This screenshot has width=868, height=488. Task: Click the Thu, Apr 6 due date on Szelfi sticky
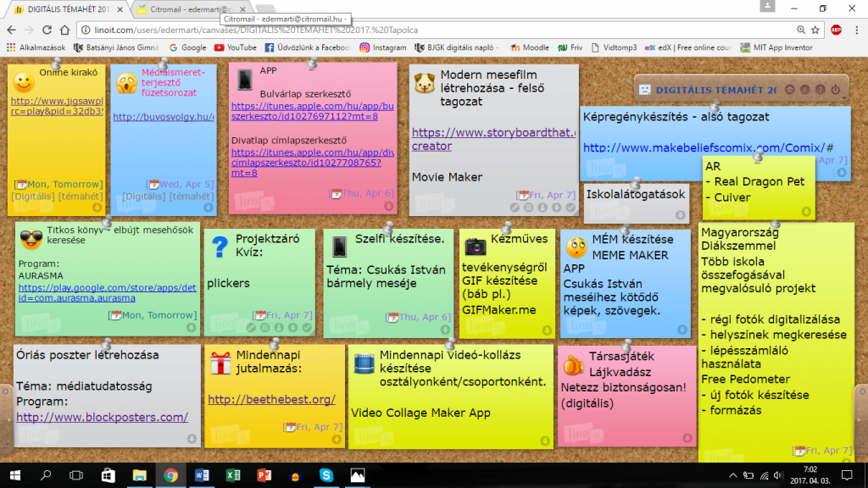point(418,317)
